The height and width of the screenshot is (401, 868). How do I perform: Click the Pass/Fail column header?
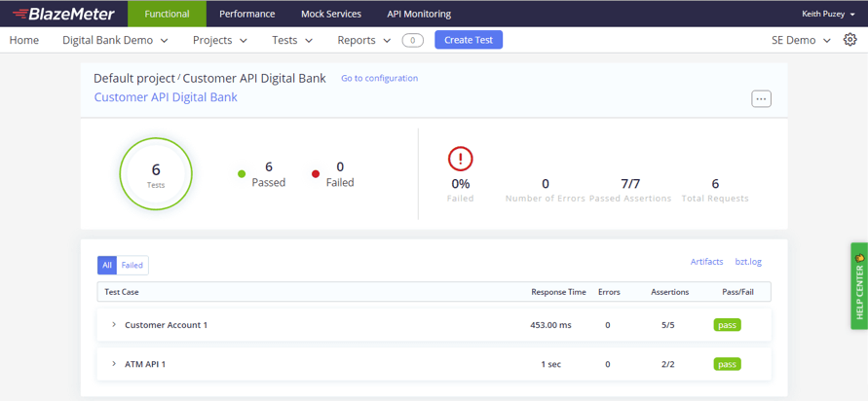pyautogui.click(x=737, y=292)
